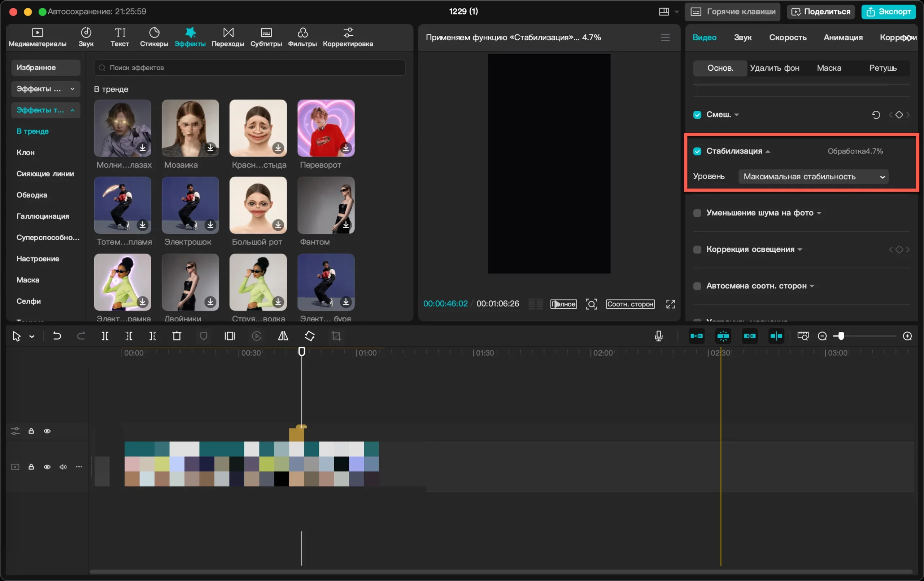The image size is (924, 581).
Task: Uncheck the Стабилизация checkbox
Action: click(697, 151)
